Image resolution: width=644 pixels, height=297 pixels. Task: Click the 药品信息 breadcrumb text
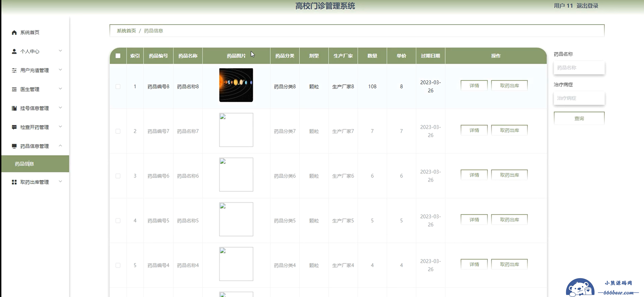click(x=153, y=31)
